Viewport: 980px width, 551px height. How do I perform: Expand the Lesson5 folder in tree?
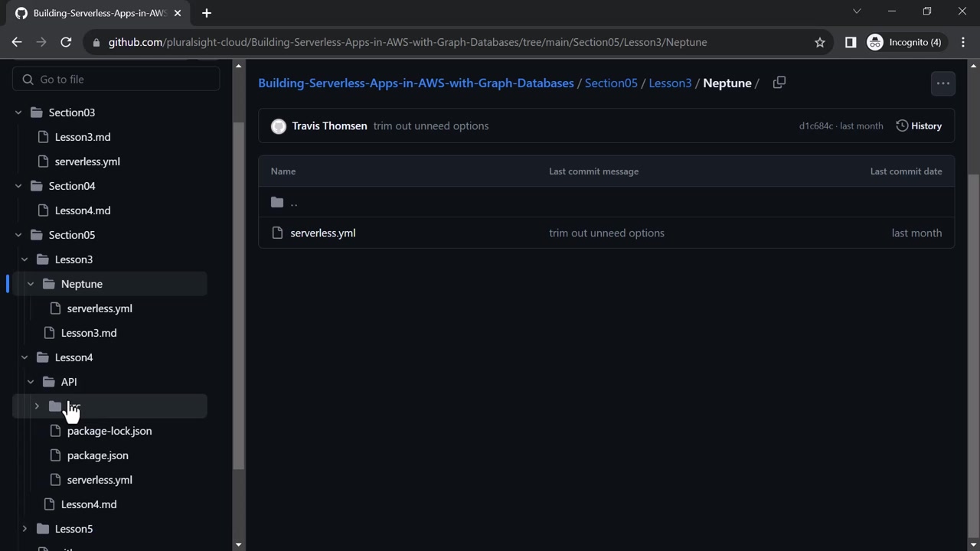24,529
